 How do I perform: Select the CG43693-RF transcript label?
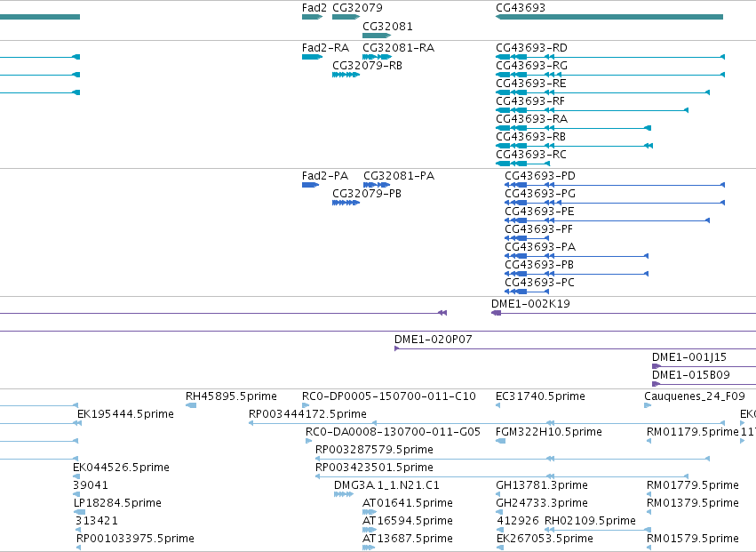click(529, 101)
